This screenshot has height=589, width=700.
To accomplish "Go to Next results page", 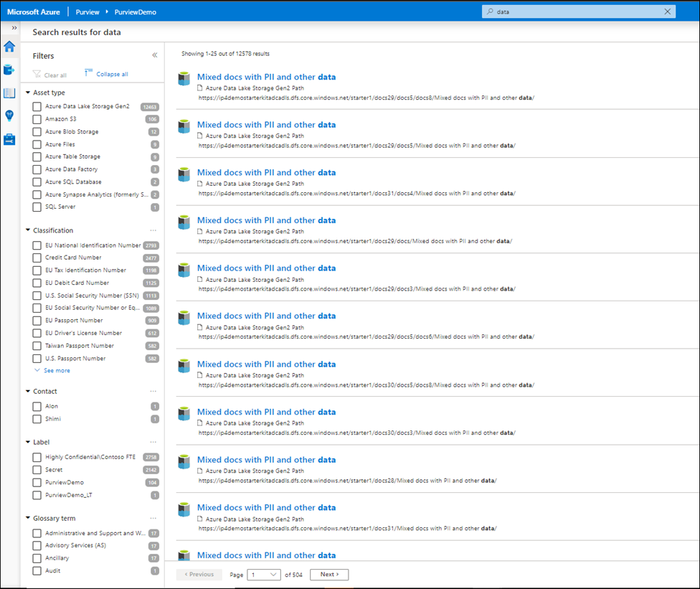I will click(x=329, y=575).
